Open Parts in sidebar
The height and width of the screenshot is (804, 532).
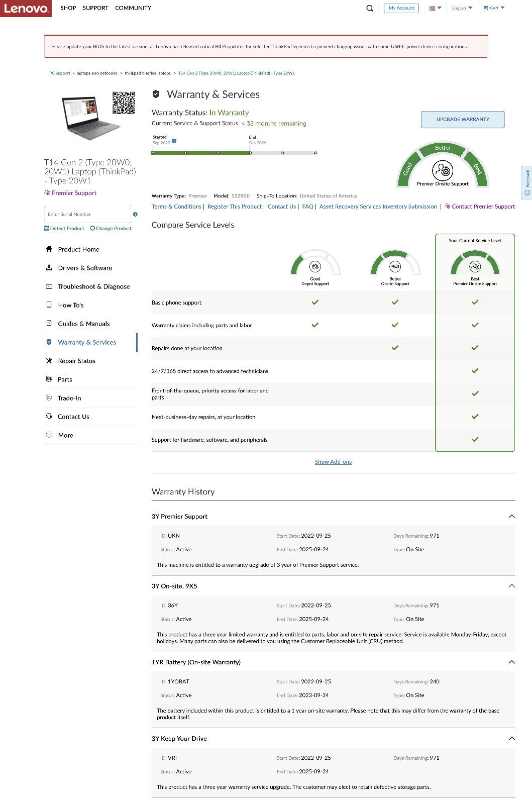pos(65,379)
